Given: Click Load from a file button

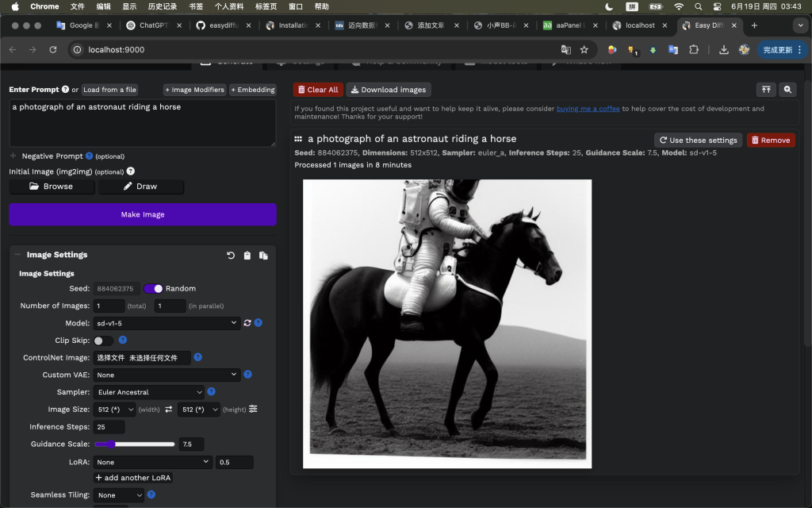Looking at the screenshot, I should (109, 90).
